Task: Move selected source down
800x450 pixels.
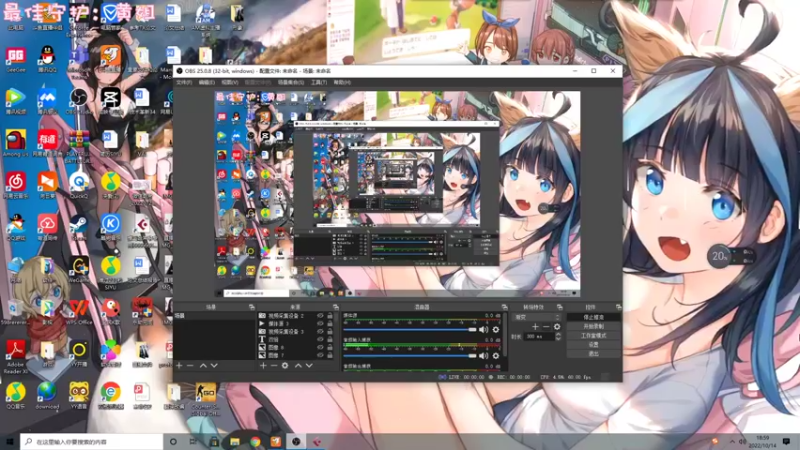Action: coord(309,365)
